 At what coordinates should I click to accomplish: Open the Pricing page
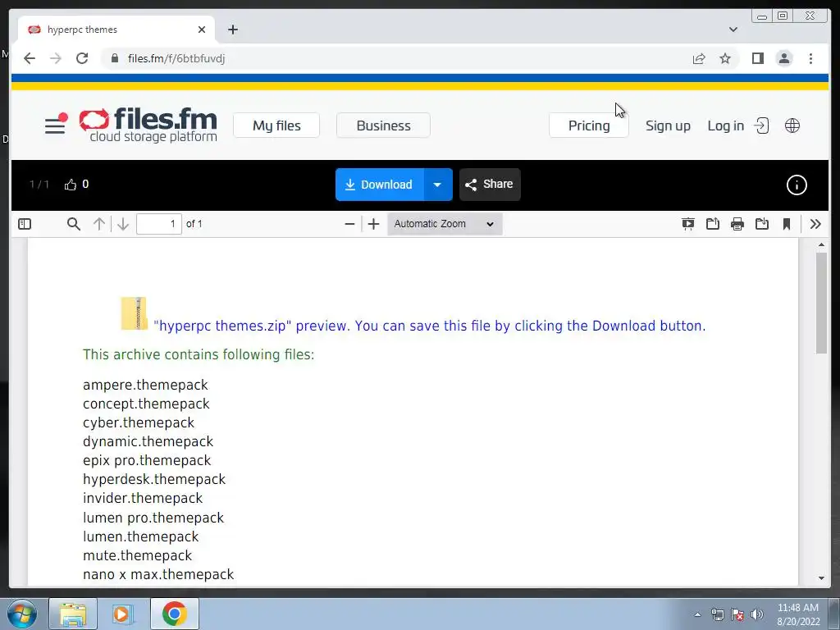pyautogui.click(x=589, y=126)
